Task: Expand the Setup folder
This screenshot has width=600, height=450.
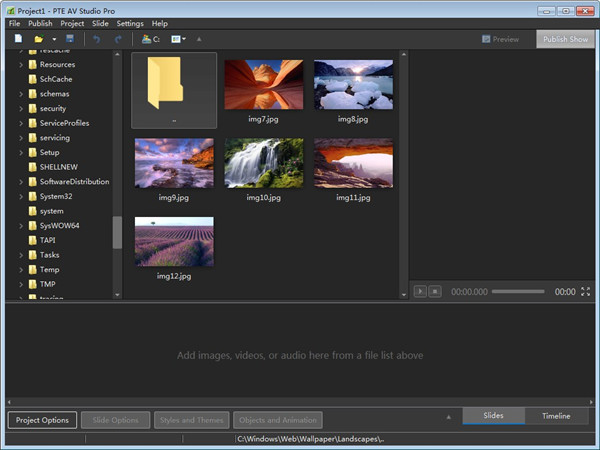Action: 21,153
